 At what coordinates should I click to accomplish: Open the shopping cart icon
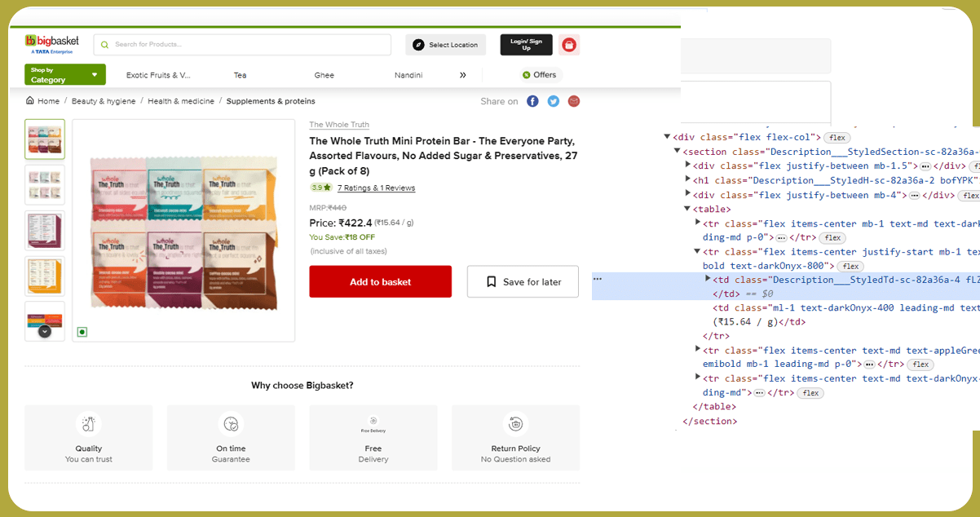pyautogui.click(x=568, y=45)
